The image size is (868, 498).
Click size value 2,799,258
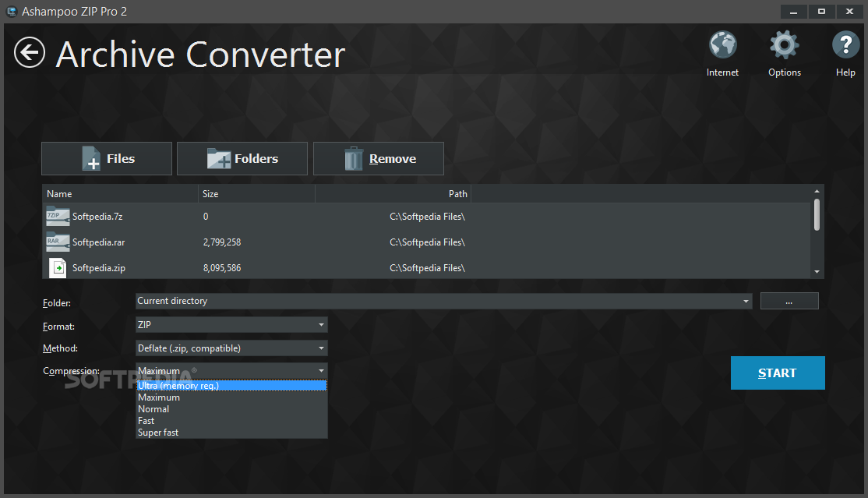[x=222, y=242]
